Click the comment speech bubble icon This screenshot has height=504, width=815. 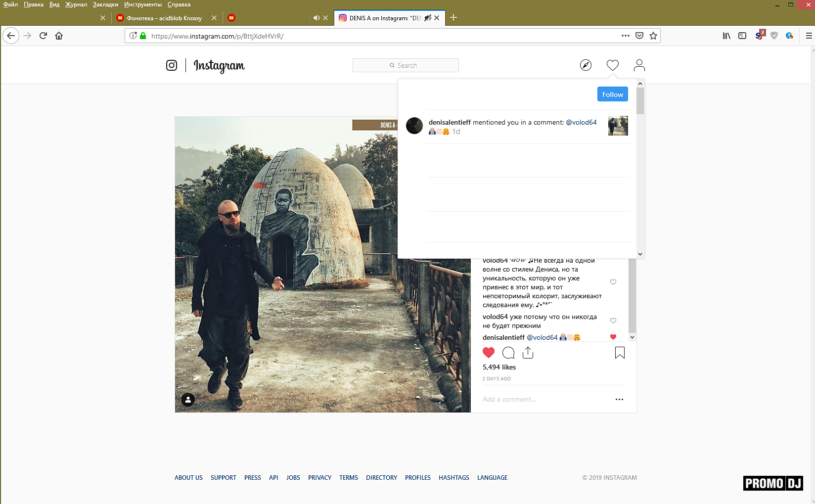[508, 353]
